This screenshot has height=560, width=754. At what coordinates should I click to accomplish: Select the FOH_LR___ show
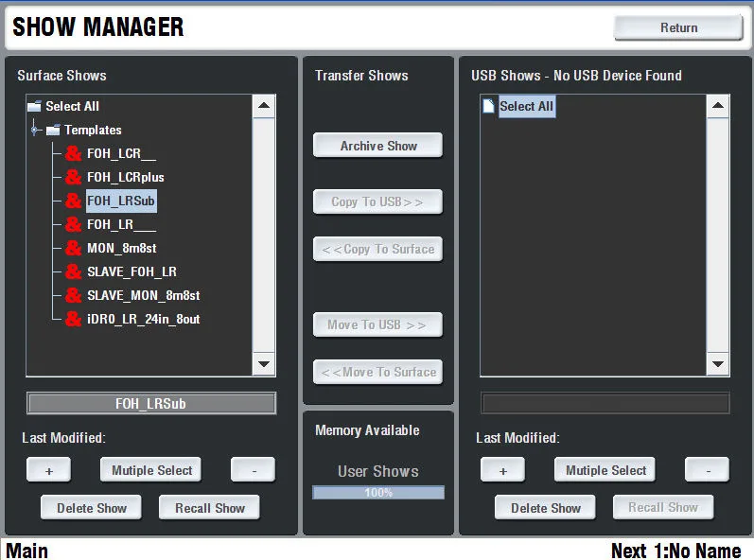121,224
